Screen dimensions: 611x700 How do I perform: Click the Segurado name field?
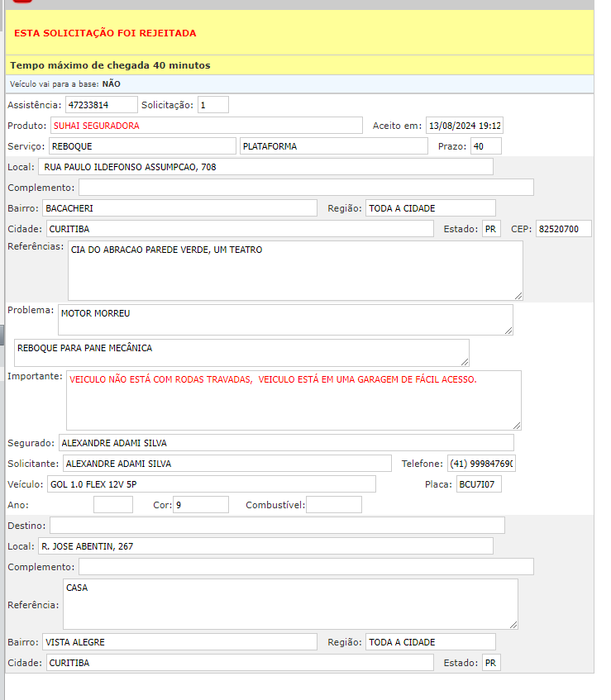coord(285,443)
